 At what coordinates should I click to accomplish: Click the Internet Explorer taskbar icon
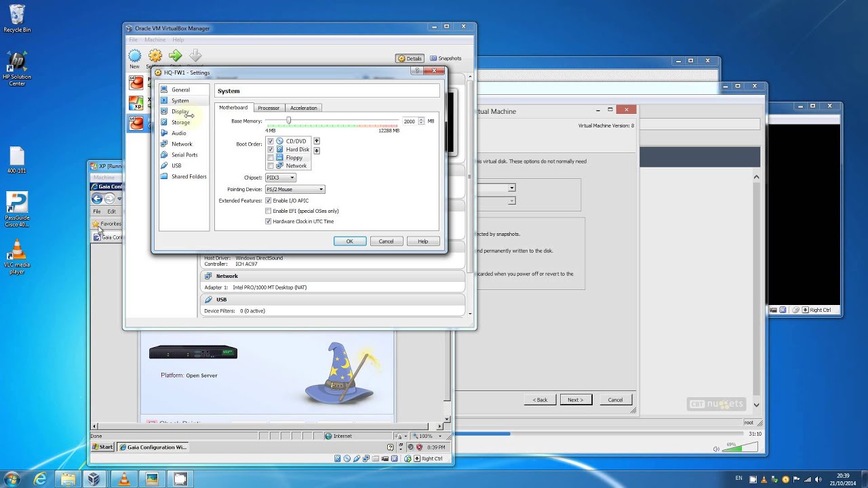click(x=41, y=479)
